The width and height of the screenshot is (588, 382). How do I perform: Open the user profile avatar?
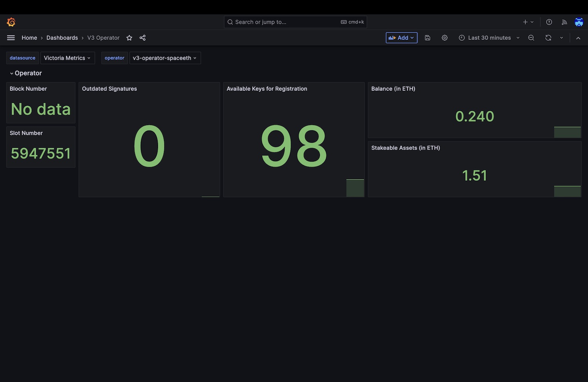(579, 22)
